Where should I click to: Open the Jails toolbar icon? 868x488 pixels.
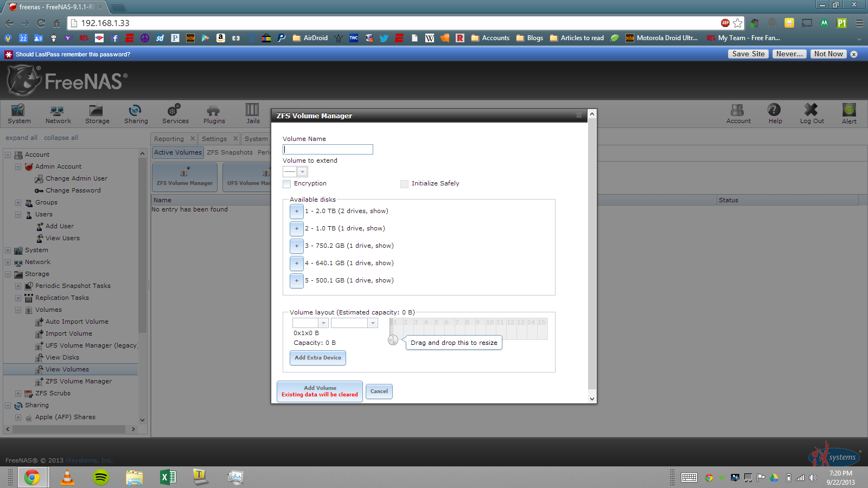pyautogui.click(x=253, y=113)
